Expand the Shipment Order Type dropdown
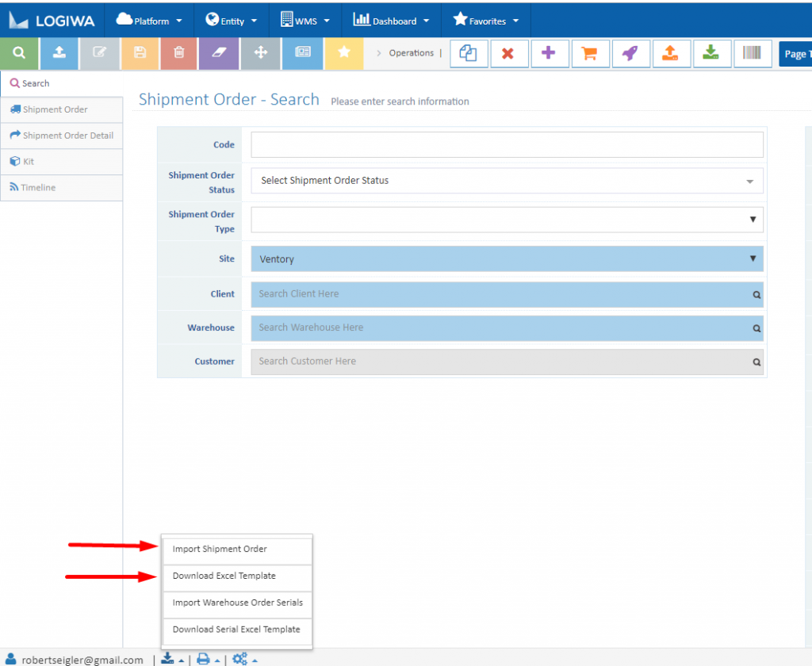 point(507,220)
